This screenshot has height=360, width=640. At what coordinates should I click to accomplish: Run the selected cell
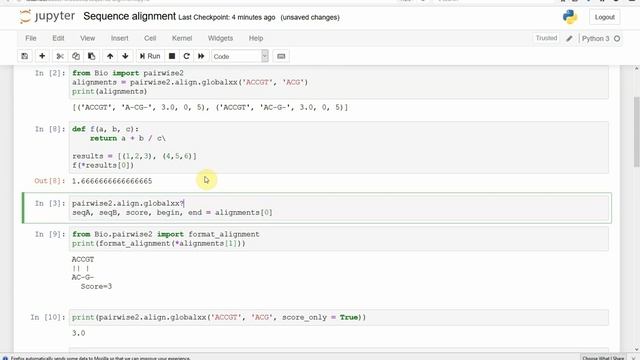[x=150, y=56]
